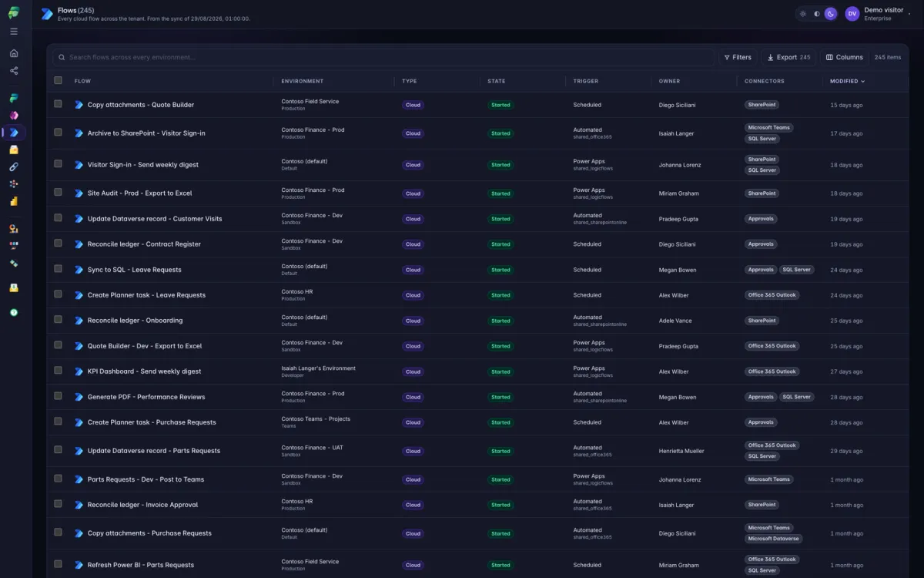The image size is (924, 578).
Task: Open the purple Power Apps sidebar icon
Action: 14,116
